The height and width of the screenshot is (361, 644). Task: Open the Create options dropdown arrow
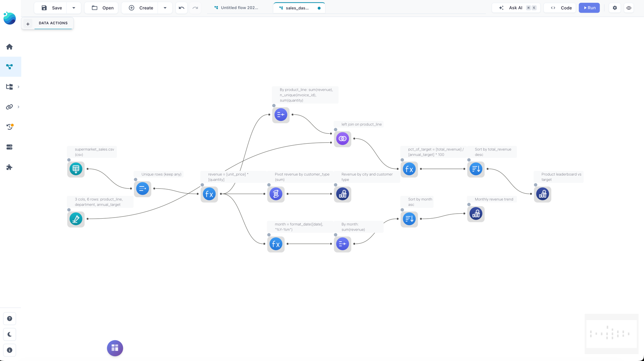click(x=165, y=8)
